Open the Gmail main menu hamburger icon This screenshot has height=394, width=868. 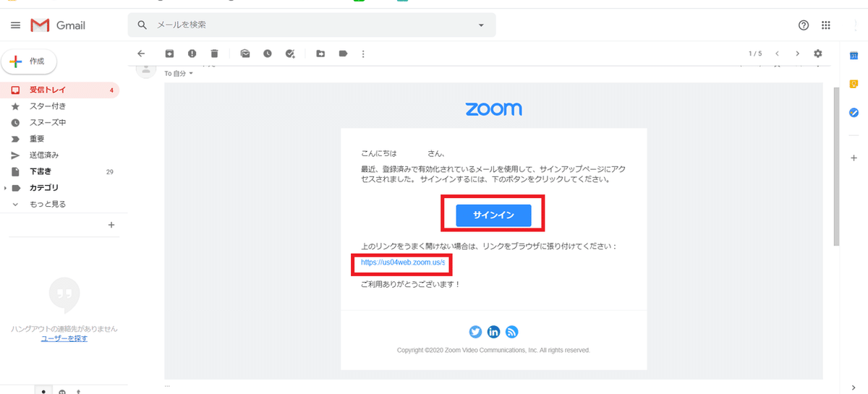coord(15,25)
